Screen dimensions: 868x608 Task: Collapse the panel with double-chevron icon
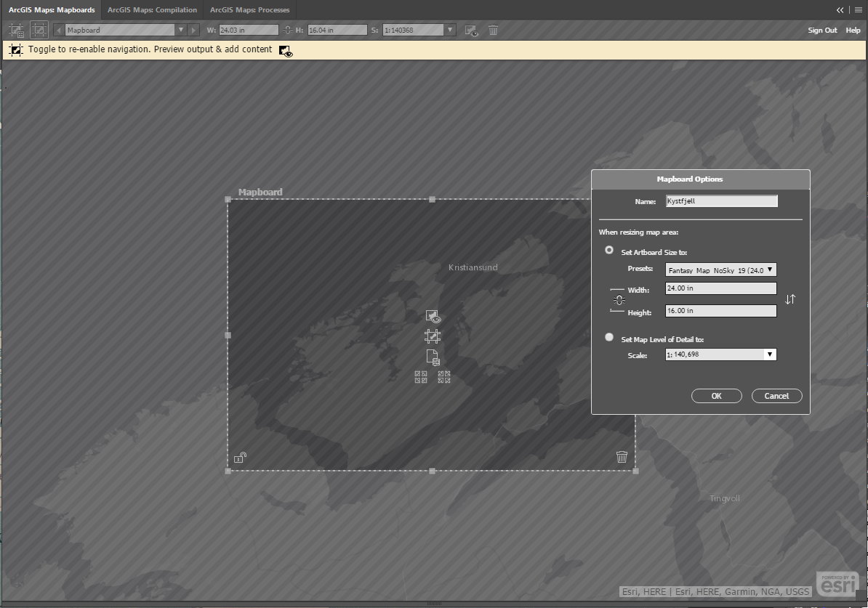tap(840, 10)
